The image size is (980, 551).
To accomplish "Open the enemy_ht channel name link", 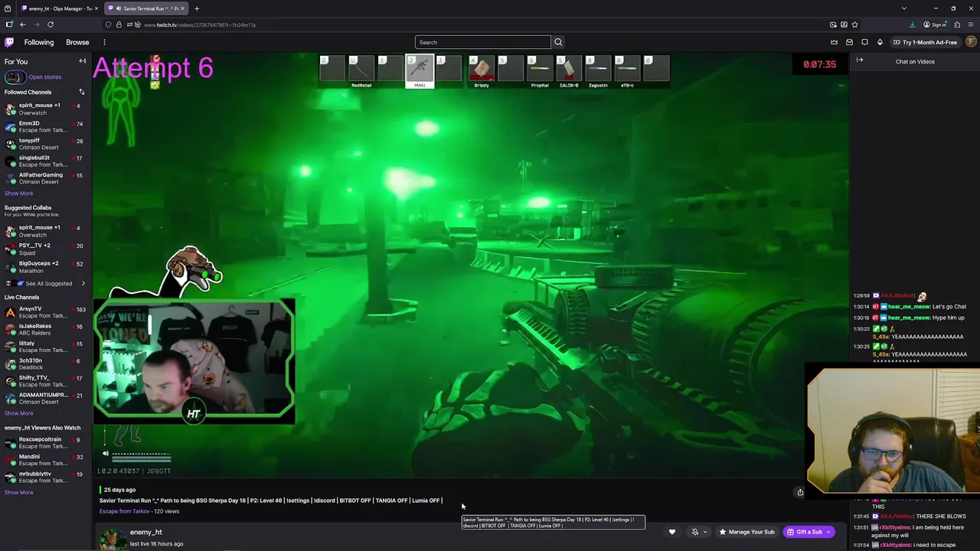I will coord(145,532).
